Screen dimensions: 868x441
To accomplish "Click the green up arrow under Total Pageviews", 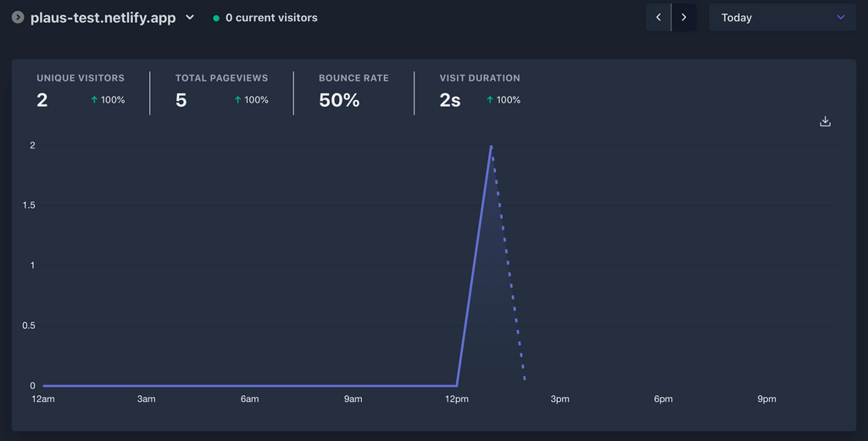I will [237, 100].
